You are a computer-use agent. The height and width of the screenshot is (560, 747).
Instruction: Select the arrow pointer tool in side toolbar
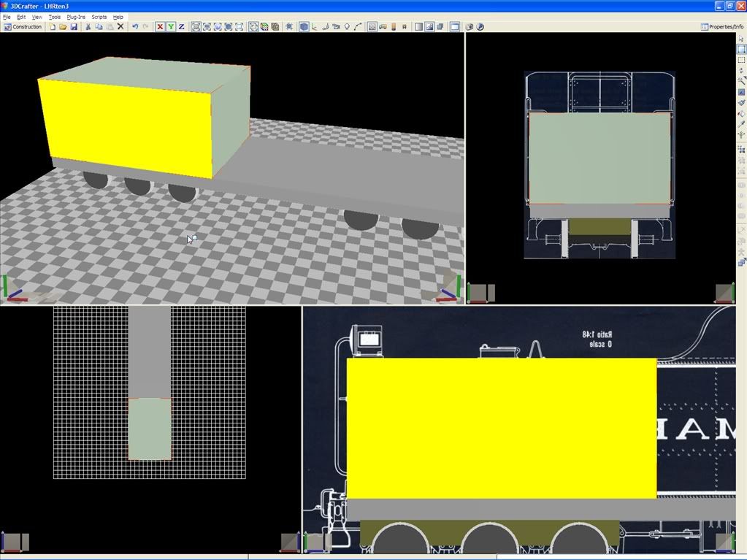click(x=741, y=39)
